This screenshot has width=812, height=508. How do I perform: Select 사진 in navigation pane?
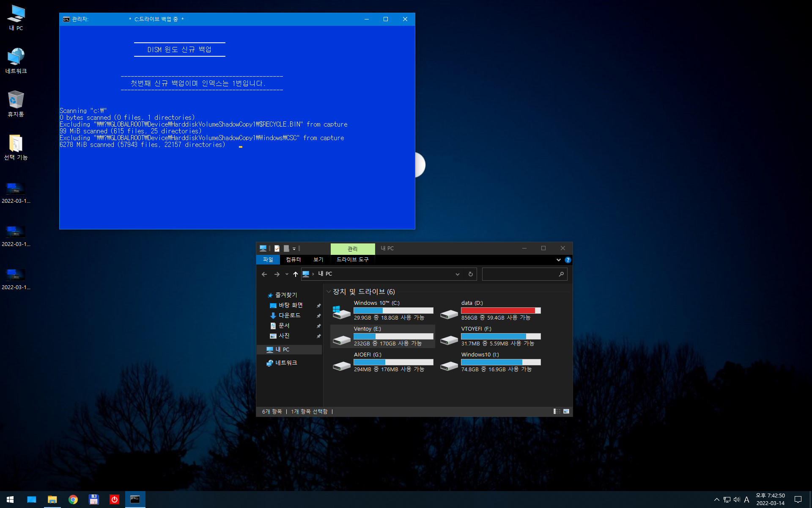click(x=284, y=336)
